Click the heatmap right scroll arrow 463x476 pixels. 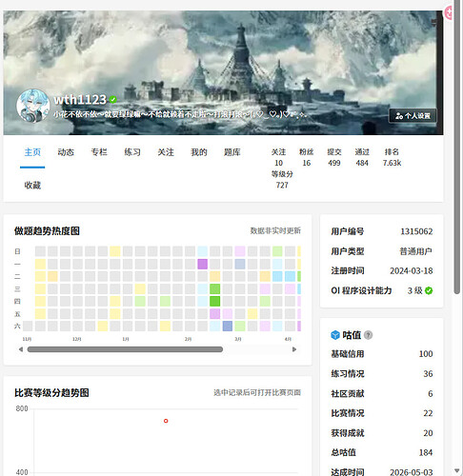pyautogui.click(x=294, y=349)
